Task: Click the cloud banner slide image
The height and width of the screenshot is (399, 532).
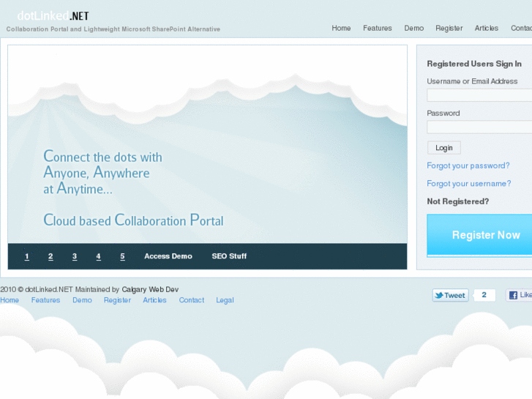Action: pos(207,144)
